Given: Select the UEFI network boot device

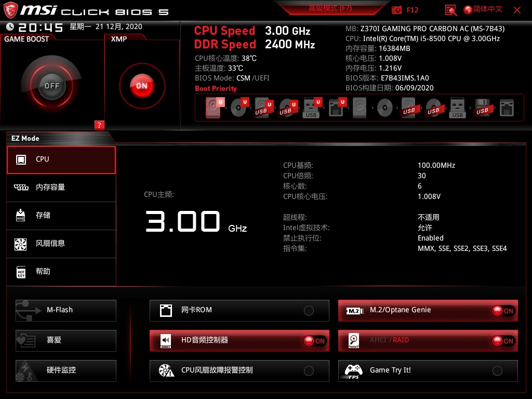Looking at the screenshot, I should [337, 108].
